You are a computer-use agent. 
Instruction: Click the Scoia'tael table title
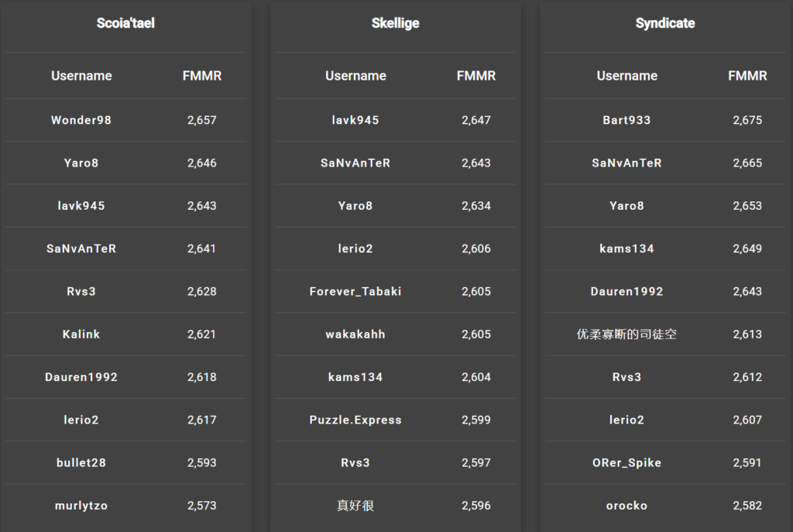(x=125, y=23)
